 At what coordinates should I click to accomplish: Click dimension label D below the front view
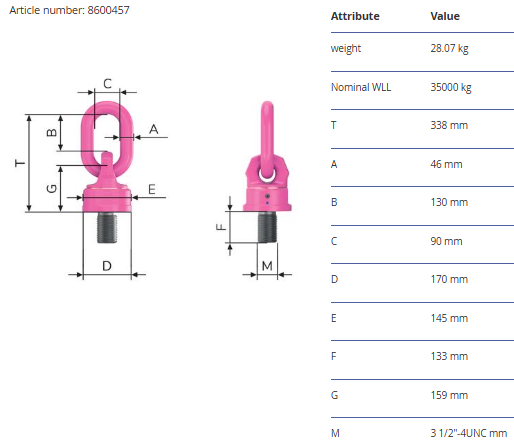107,266
